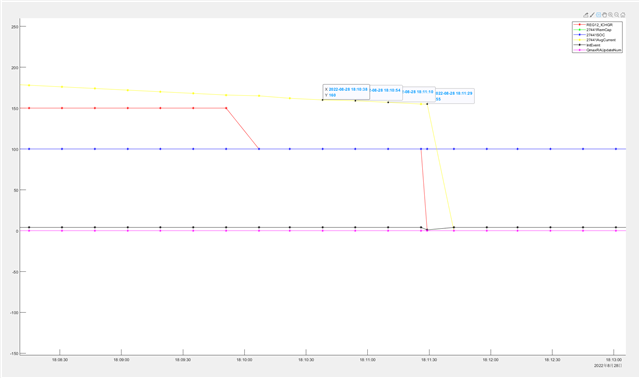Select the Pan hand tool

coord(604,15)
